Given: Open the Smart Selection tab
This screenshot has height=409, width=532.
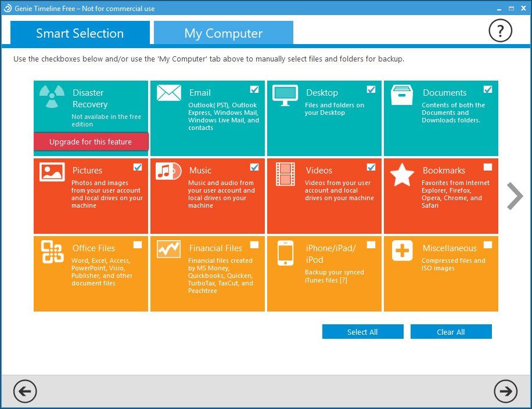Looking at the screenshot, I should click(x=80, y=33).
